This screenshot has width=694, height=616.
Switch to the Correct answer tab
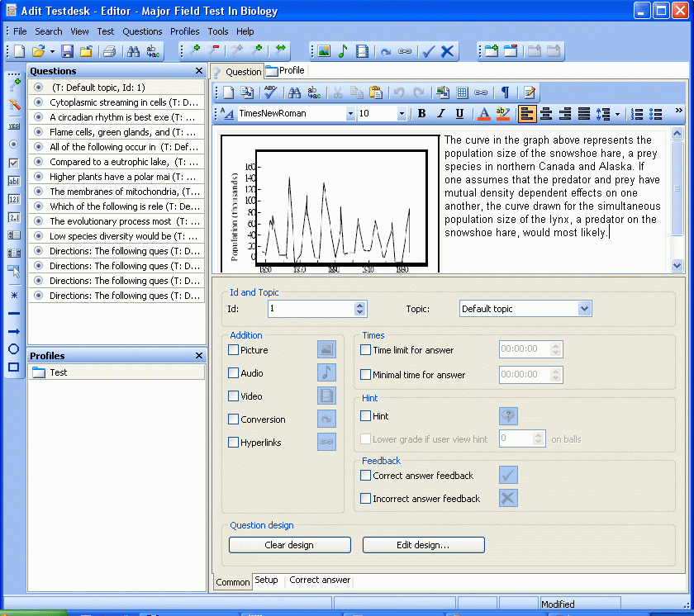point(320,580)
